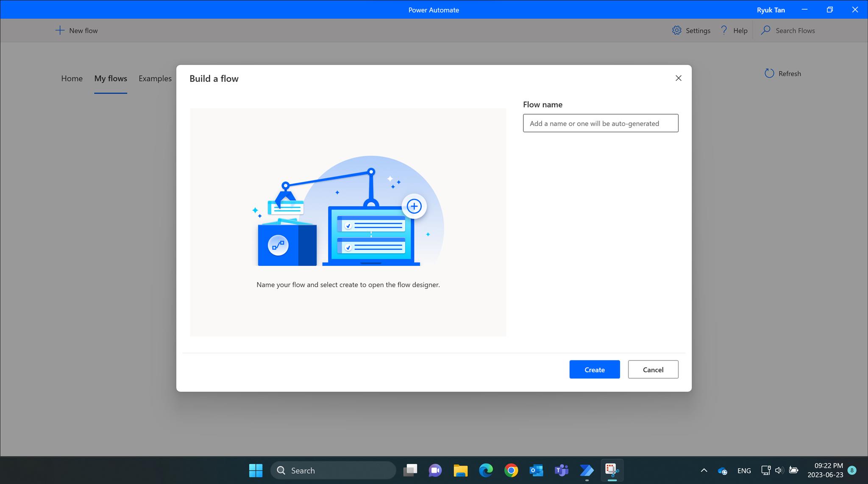
Task: Click the volume speaker tray icon
Action: (779, 470)
